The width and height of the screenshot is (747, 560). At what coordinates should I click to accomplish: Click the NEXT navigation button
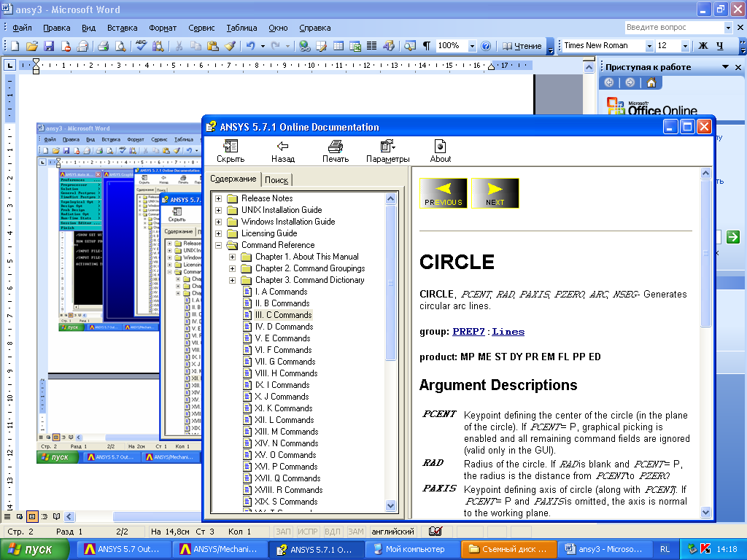(x=495, y=192)
